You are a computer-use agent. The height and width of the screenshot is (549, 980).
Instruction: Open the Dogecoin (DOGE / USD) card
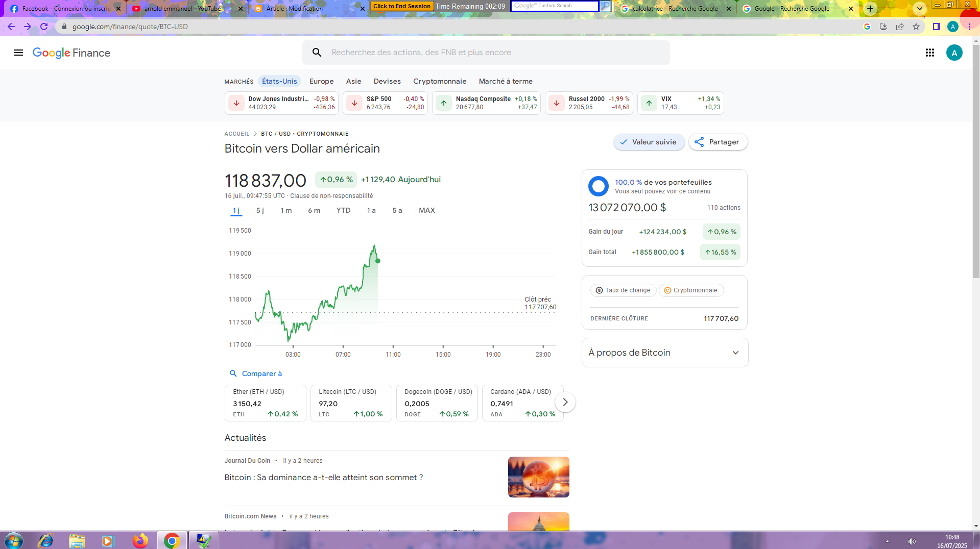tap(437, 403)
